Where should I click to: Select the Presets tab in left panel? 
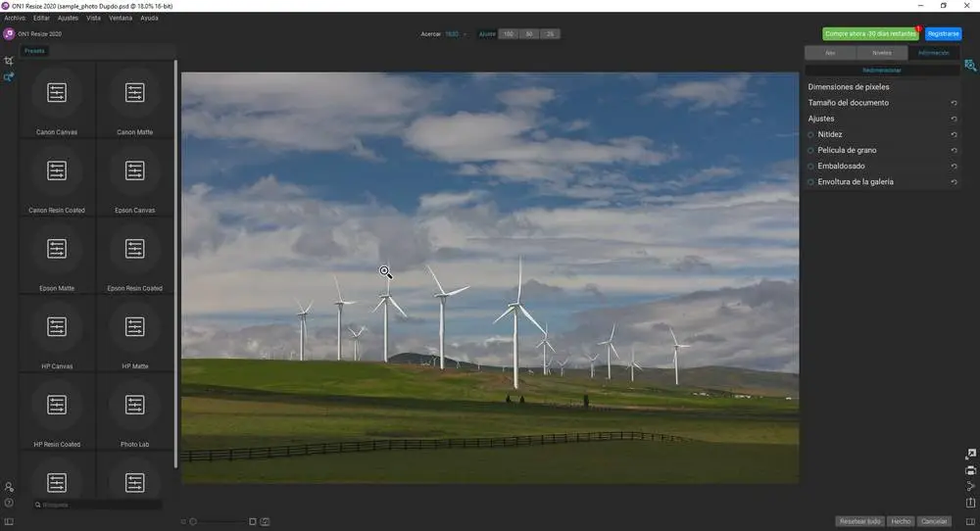coord(34,51)
